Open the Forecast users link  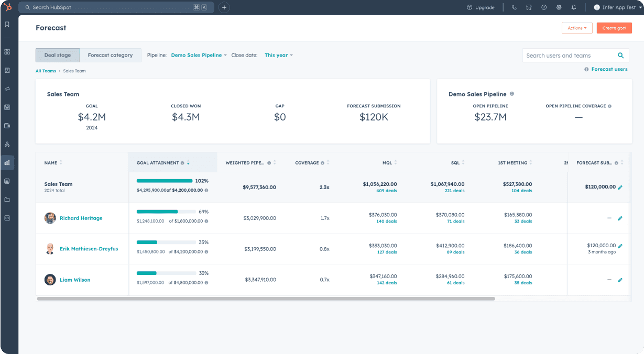pos(609,69)
